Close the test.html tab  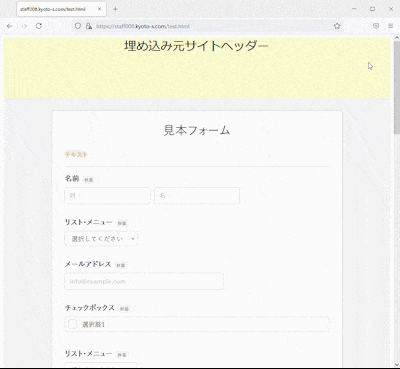click(99, 9)
